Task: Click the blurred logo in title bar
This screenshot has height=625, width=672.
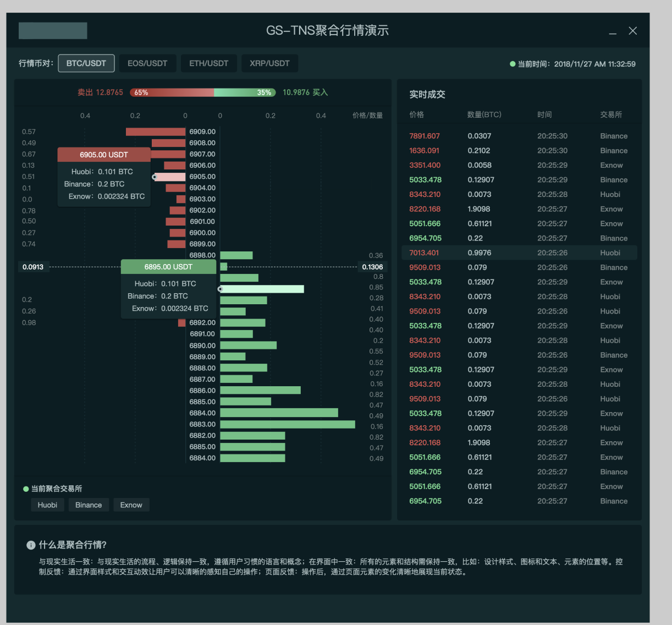Action: [53, 31]
